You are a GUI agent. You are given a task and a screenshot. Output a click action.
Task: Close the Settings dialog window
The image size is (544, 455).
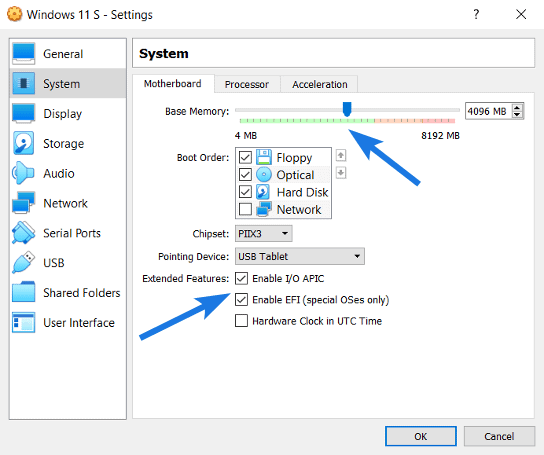[x=521, y=14]
